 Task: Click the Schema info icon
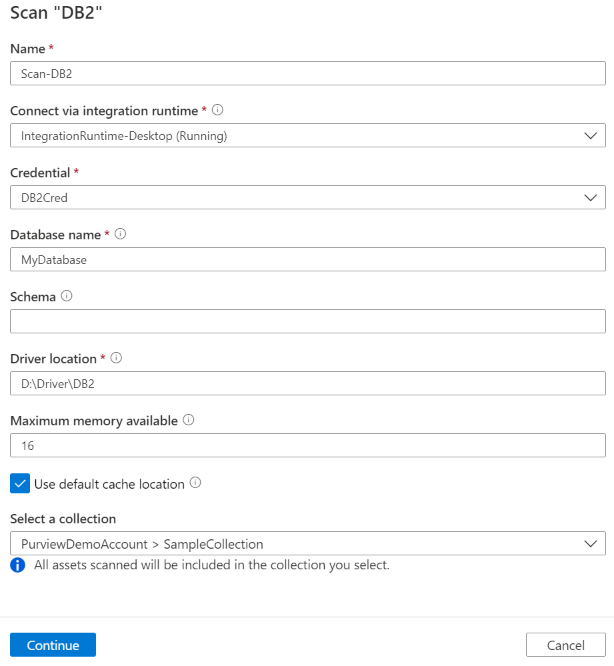point(66,296)
